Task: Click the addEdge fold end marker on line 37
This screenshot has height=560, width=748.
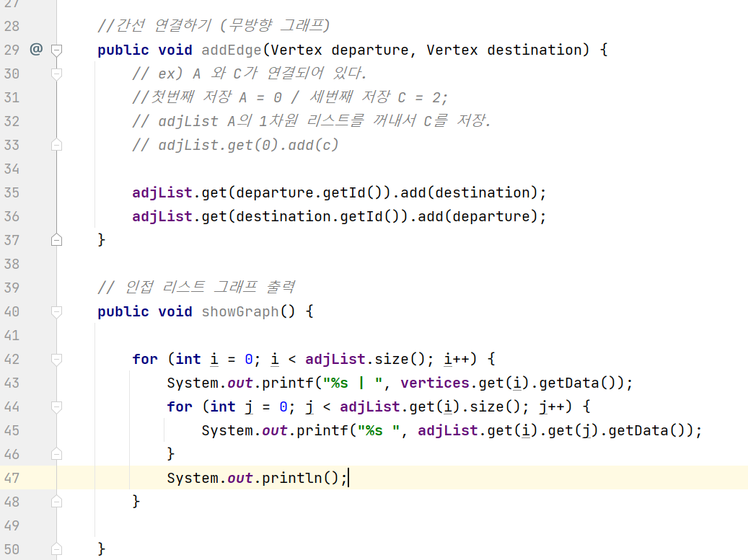Action: (56, 240)
